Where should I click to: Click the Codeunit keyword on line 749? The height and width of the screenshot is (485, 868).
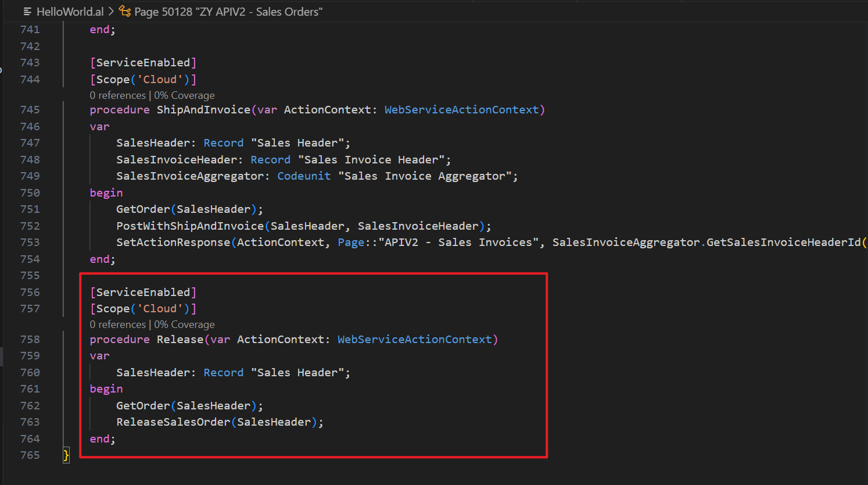click(303, 176)
